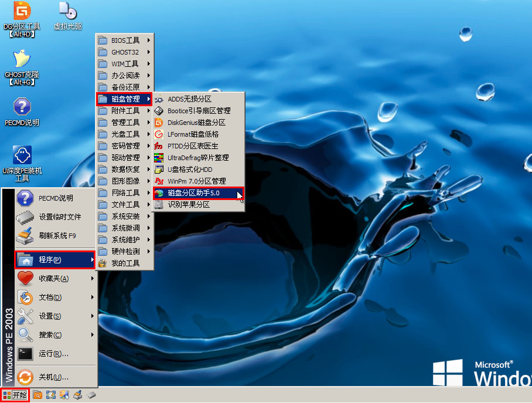The width and height of the screenshot is (532, 403).
Task: Expand GHOST32 submenu arrow
Action: 149,52
